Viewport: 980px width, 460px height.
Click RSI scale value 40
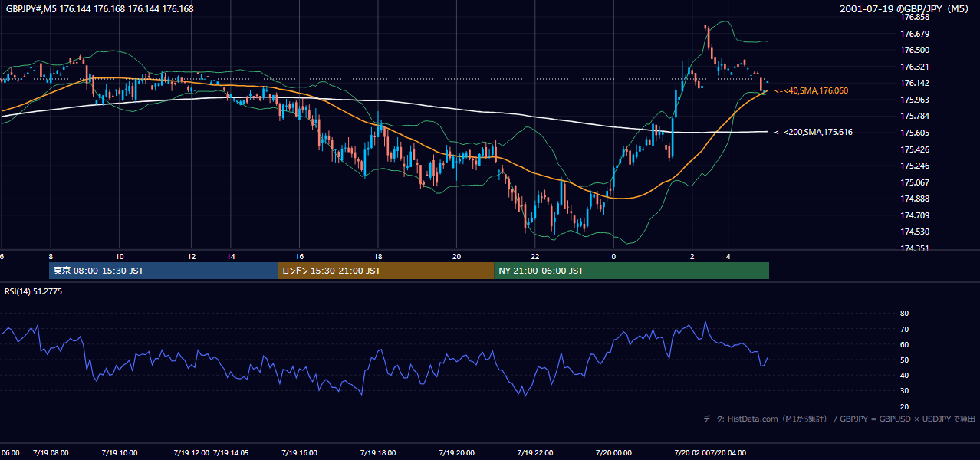coord(904,375)
